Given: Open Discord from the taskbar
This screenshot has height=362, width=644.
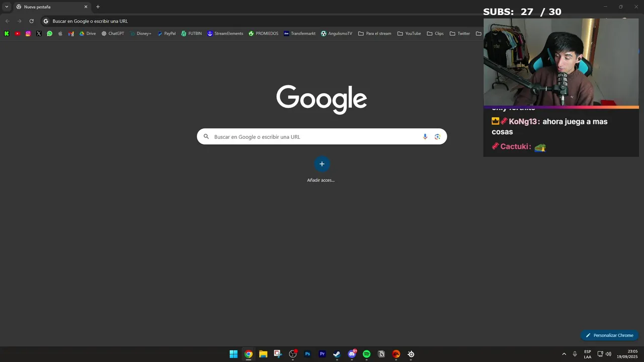Looking at the screenshot, I should click(x=352, y=354).
